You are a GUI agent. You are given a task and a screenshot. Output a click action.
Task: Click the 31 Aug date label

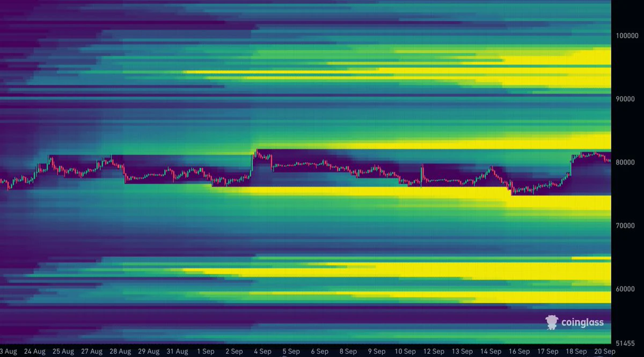coord(177,352)
